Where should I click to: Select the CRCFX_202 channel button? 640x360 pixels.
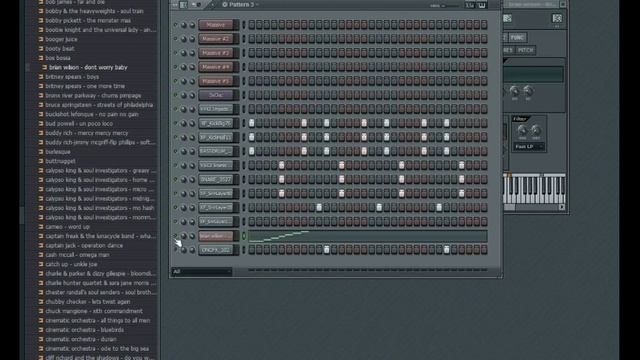[216, 250]
